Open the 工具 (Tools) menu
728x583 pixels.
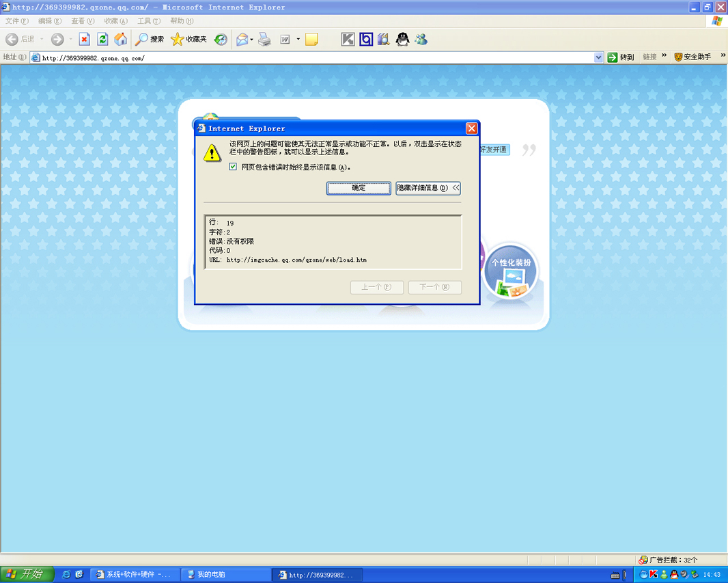(148, 21)
